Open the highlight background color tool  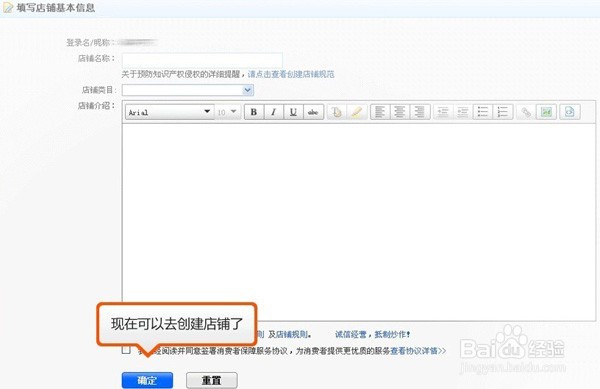(357, 112)
